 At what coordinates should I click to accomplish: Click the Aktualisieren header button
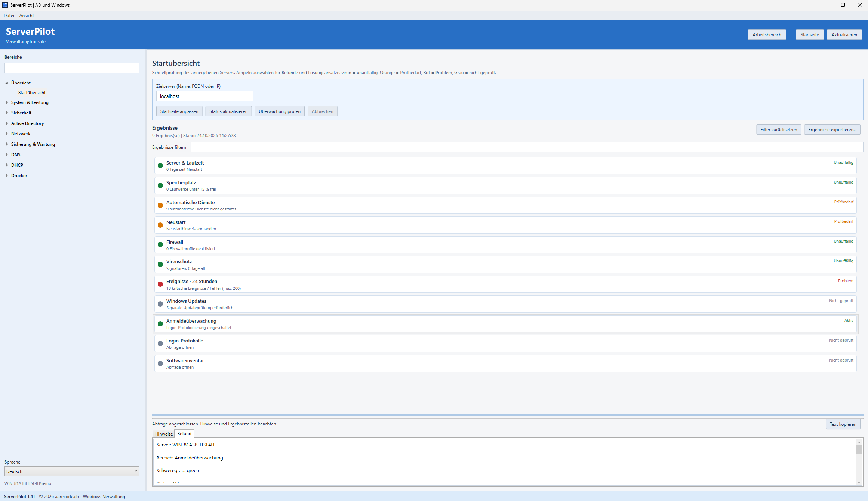click(844, 35)
